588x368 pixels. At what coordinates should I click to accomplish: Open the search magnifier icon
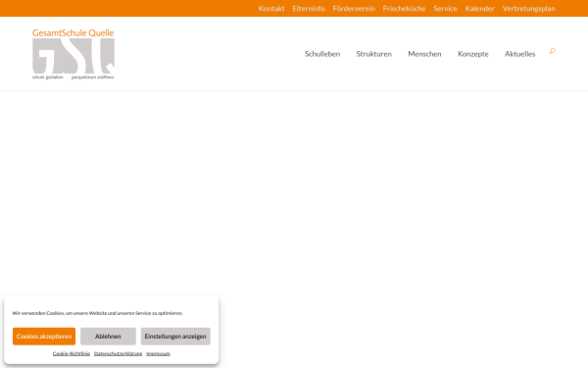(553, 51)
